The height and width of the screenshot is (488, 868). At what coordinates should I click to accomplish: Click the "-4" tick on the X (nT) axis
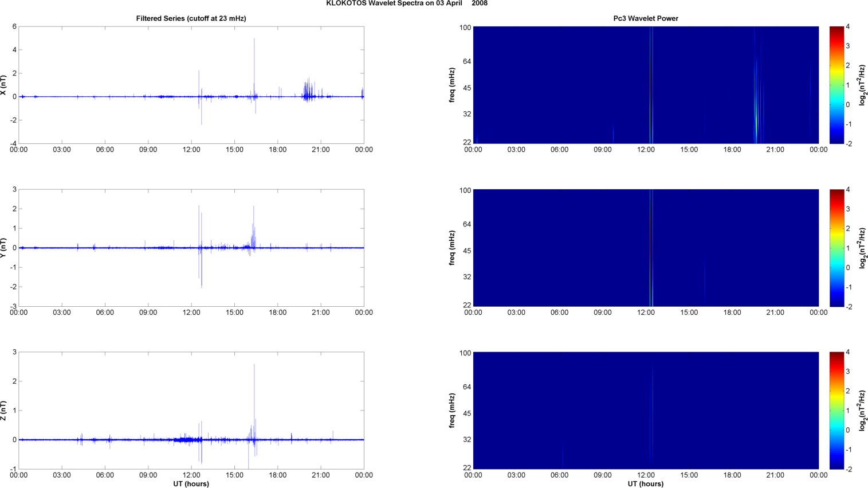[13, 143]
